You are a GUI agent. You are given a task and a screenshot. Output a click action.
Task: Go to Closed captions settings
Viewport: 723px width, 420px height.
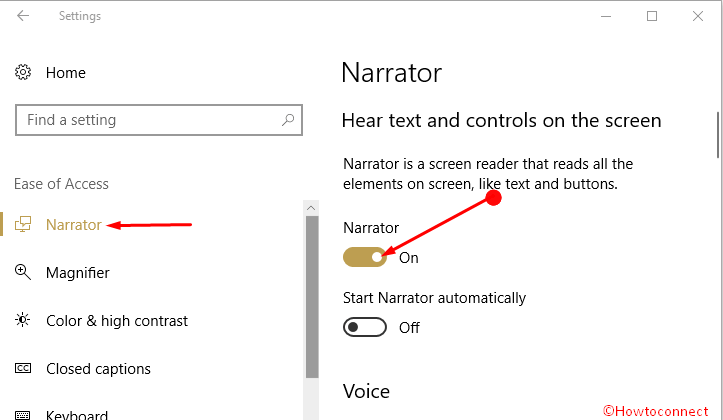(98, 369)
